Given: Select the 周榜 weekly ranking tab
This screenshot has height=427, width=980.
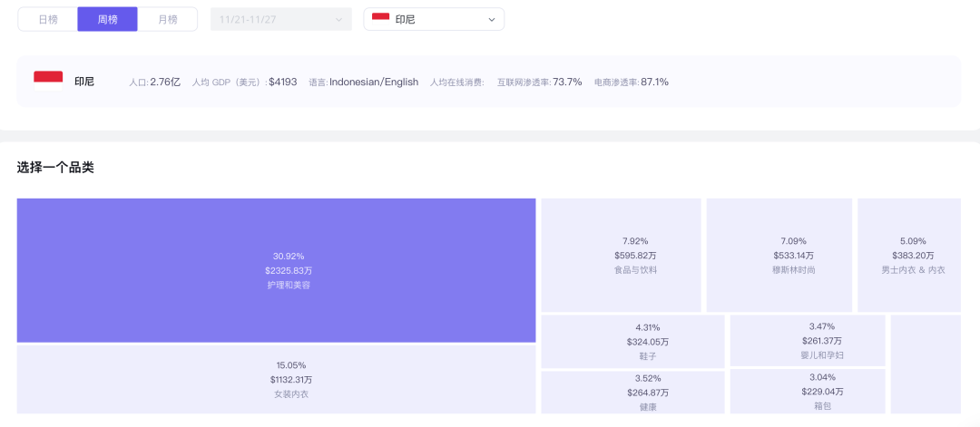Looking at the screenshot, I should click(107, 19).
